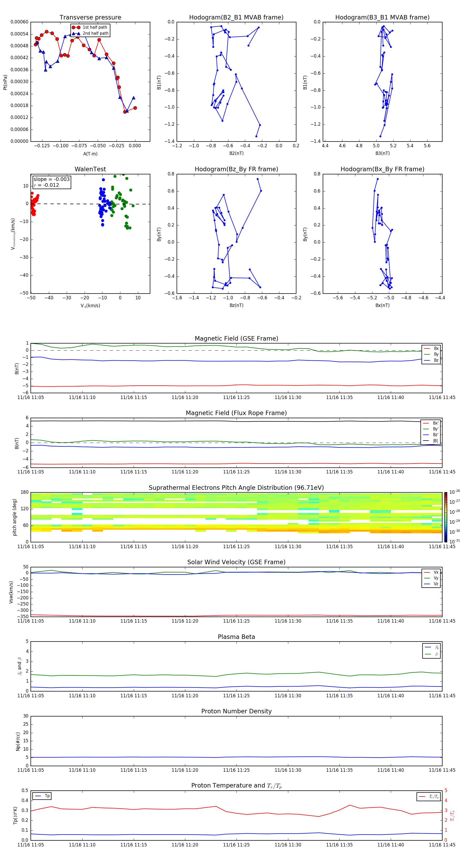This screenshot has width=473, height=868.
Task: Select the "Bz" entry in GSE legend
Action: [x=431, y=360]
